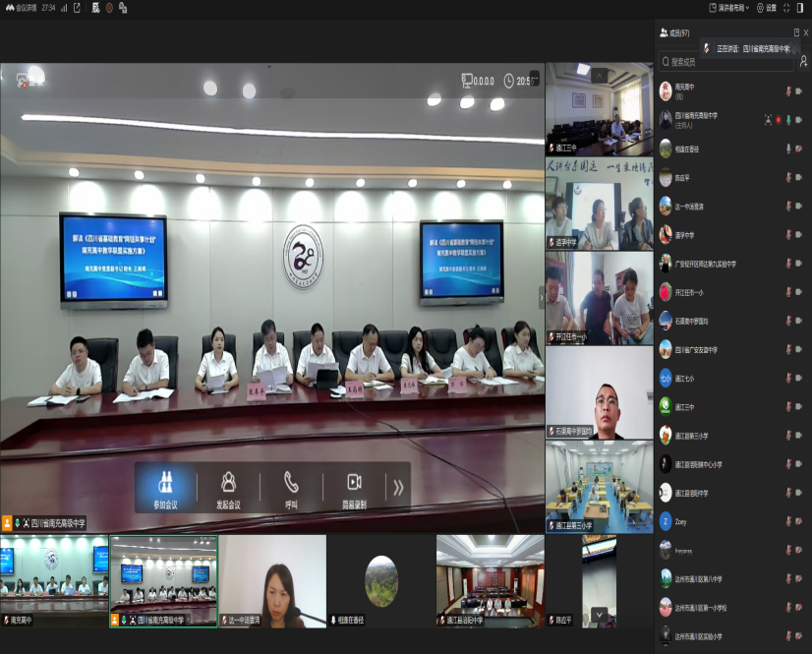Open the 演讲者布局 layout dropdown

(728, 8)
